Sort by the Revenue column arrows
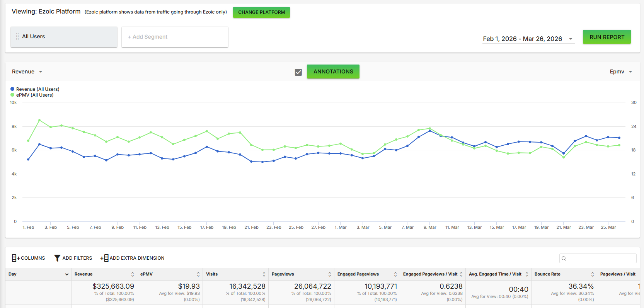The height and width of the screenshot is (308, 644). pyautogui.click(x=133, y=274)
